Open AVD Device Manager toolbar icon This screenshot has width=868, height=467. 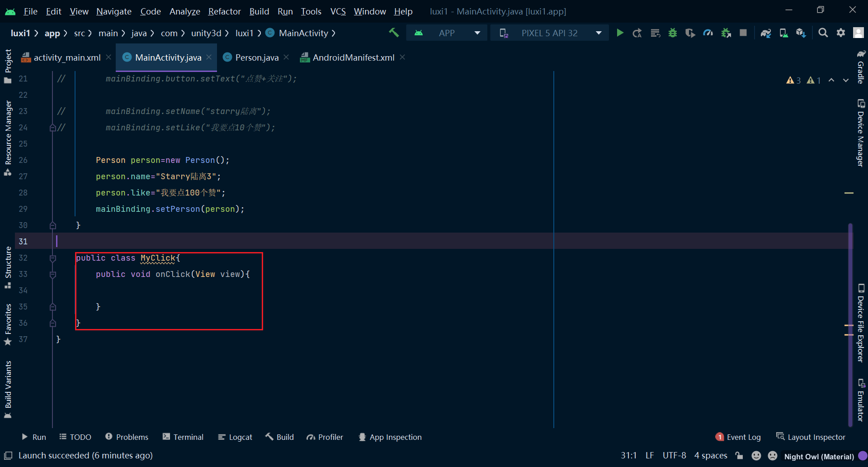tap(783, 33)
